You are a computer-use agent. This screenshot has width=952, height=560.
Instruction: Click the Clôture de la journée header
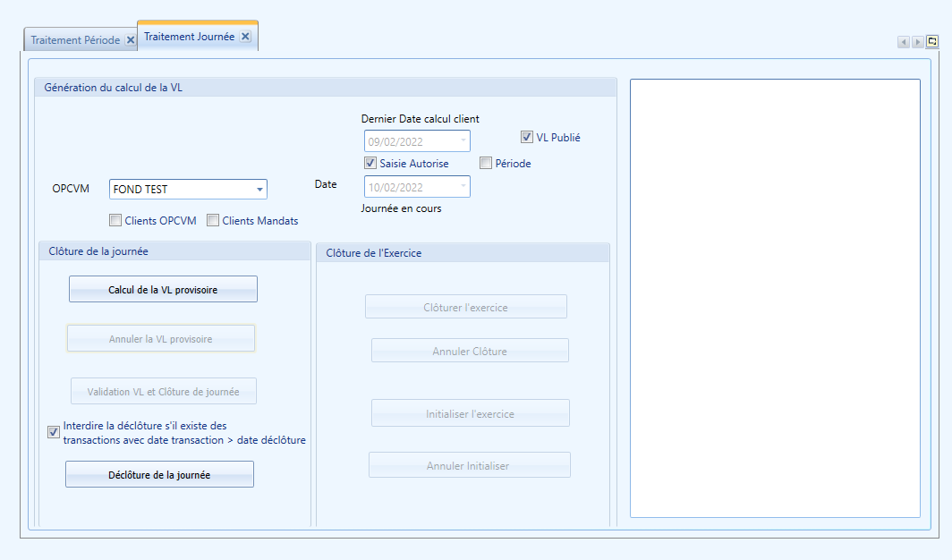(x=174, y=251)
